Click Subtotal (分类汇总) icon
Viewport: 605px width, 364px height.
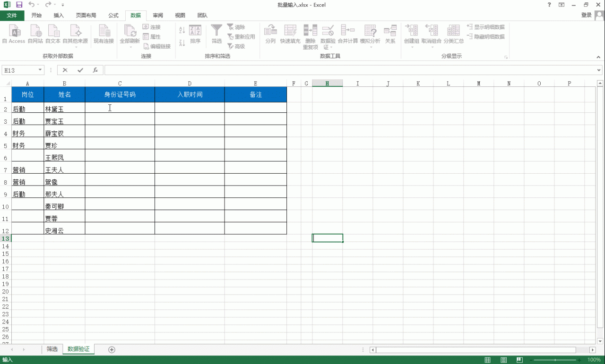click(x=453, y=31)
